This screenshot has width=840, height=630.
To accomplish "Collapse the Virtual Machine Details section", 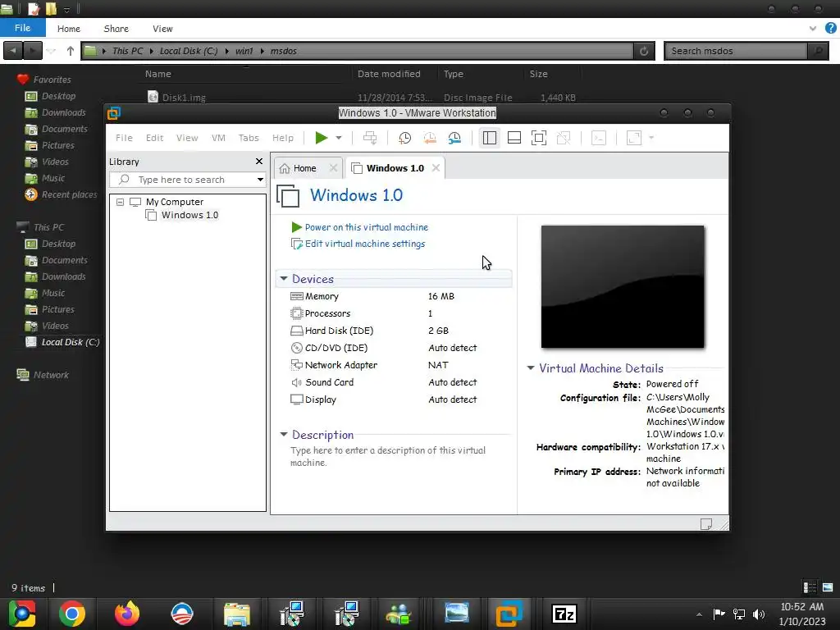I will (x=531, y=368).
